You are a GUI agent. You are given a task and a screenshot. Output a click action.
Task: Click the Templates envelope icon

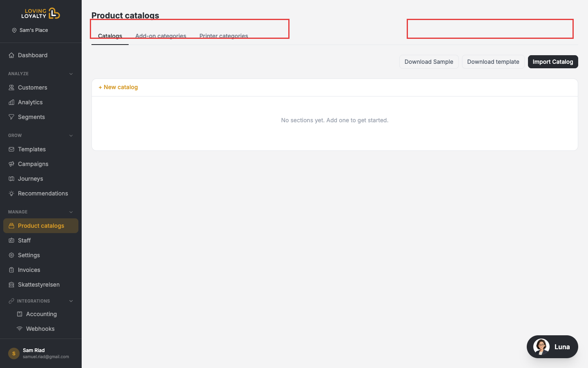pyautogui.click(x=11, y=149)
